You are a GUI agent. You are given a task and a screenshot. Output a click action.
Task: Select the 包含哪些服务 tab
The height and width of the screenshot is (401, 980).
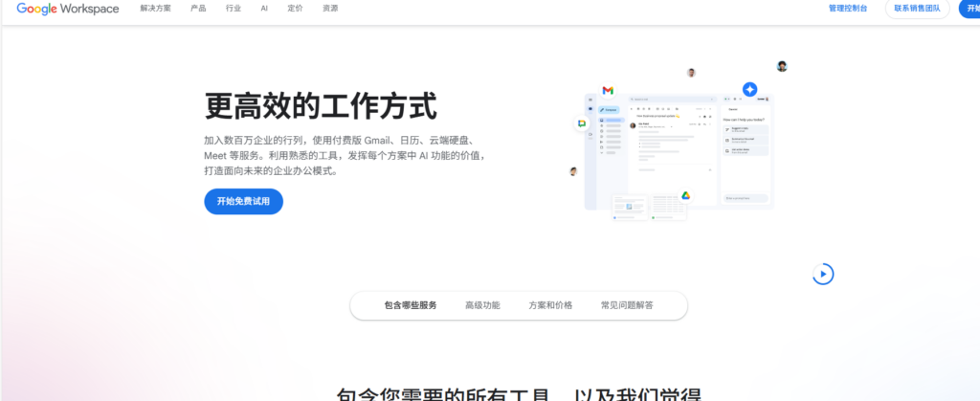pyautogui.click(x=410, y=305)
